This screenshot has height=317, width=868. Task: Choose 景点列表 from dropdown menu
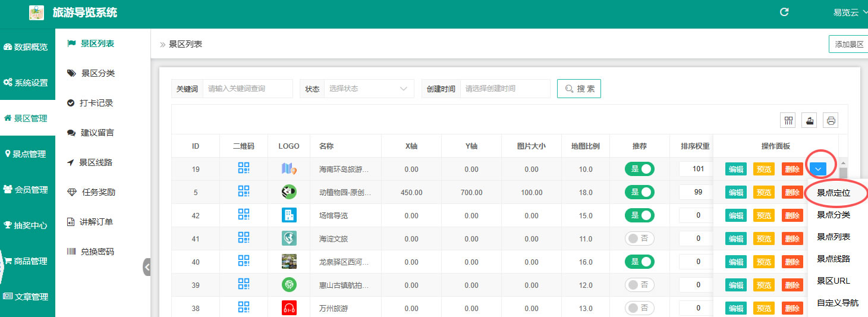pyautogui.click(x=834, y=237)
